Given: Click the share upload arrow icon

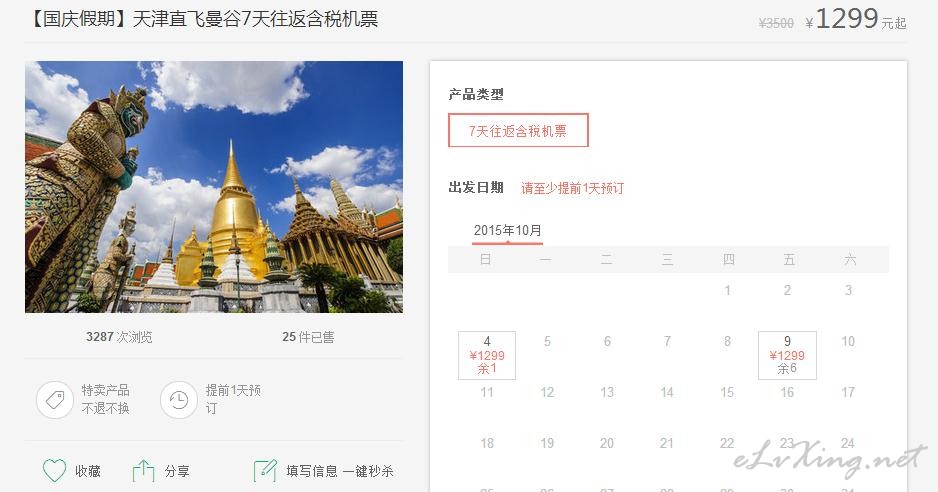Looking at the screenshot, I should 143,471.
